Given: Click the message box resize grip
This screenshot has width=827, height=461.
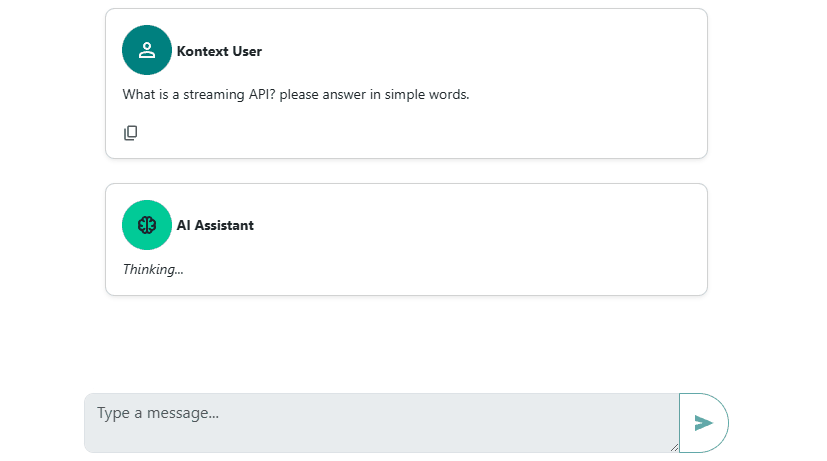Looking at the screenshot, I should coord(673,447).
